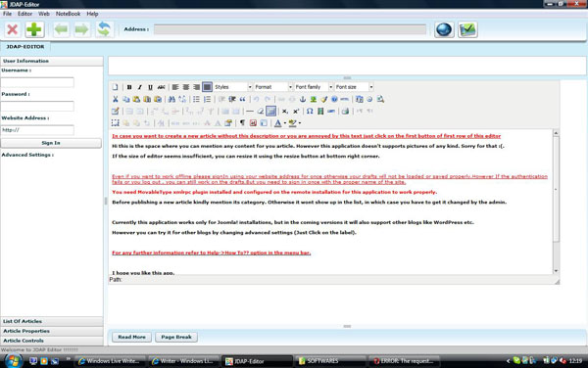This screenshot has width=588, height=368.
Task: Click the new document icon in editor
Action: click(115, 87)
